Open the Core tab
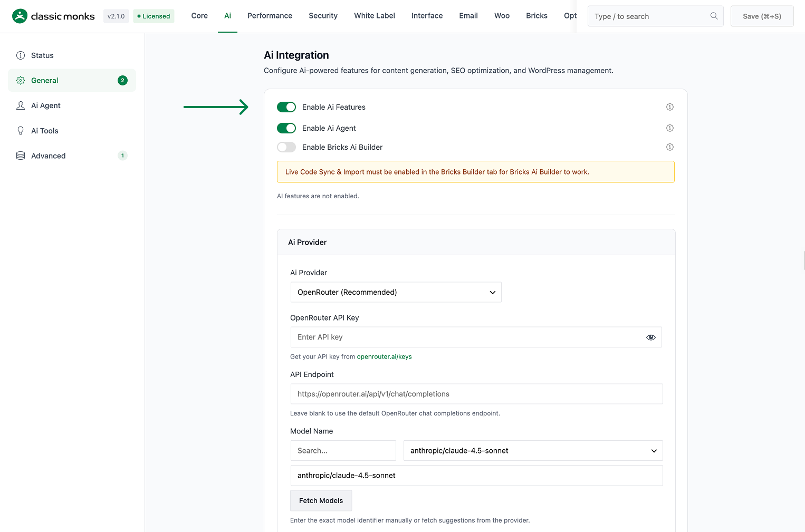The width and height of the screenshot is (805, 532). click(x=199, y=16)
